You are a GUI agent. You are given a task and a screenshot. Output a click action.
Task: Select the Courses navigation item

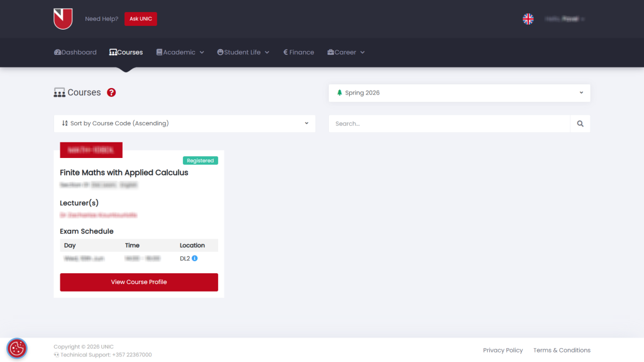coord(126,52)
